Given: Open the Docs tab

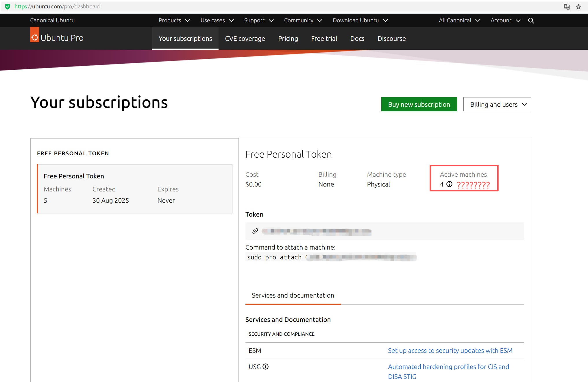Looking at the screenshot, I should click(x=357, y=38).
